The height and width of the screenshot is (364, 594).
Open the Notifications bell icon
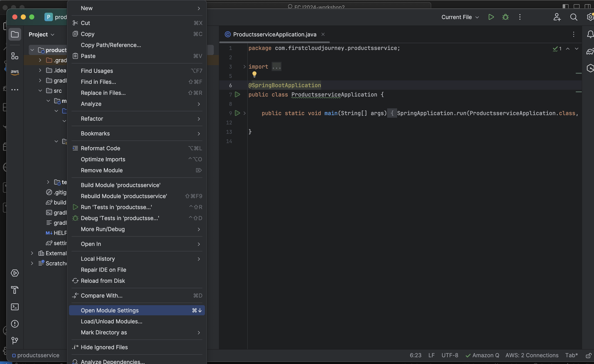tap(590, 34)
